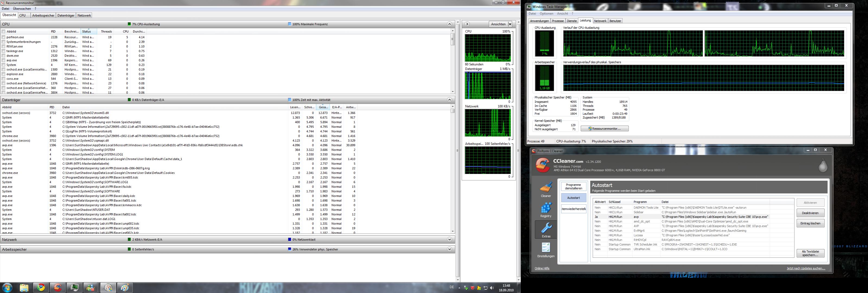868x293 pixels.
Task: Open the Ansichten dropdown arrow
Action: click(x=510, y=24)
